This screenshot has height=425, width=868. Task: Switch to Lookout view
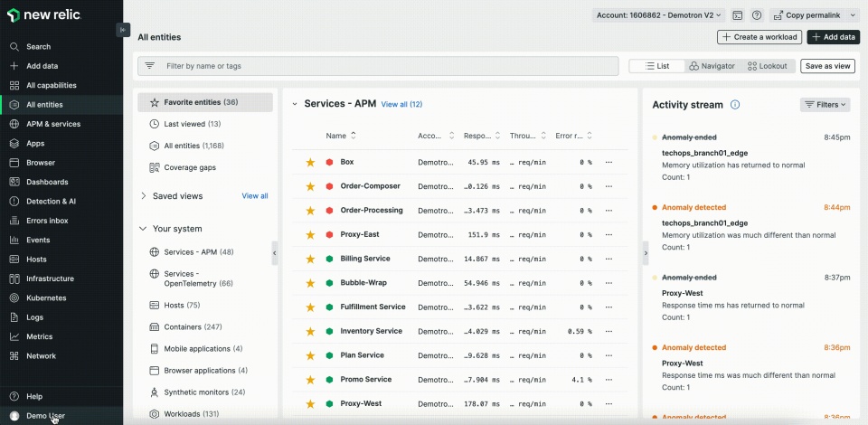[x=767, y=66]
